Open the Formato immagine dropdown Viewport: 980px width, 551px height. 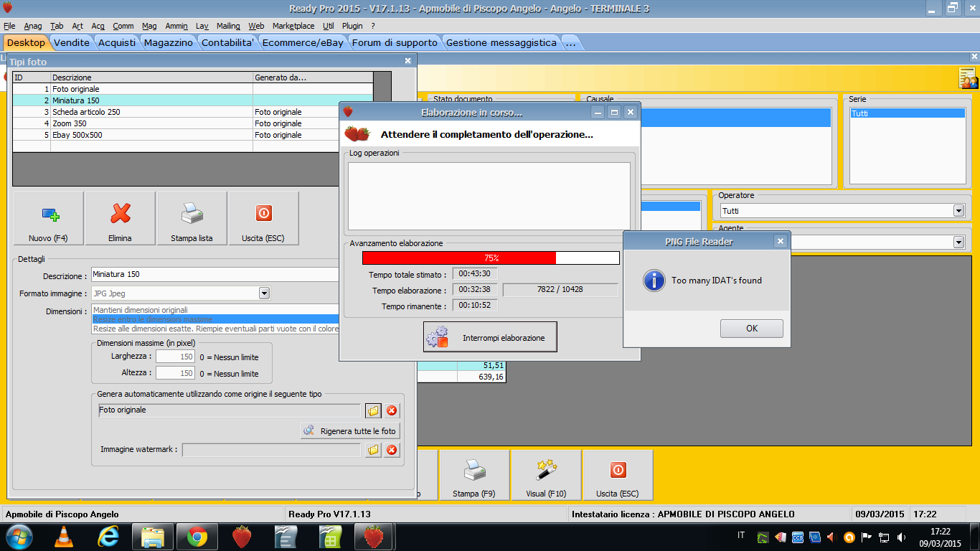coord(264,293)
